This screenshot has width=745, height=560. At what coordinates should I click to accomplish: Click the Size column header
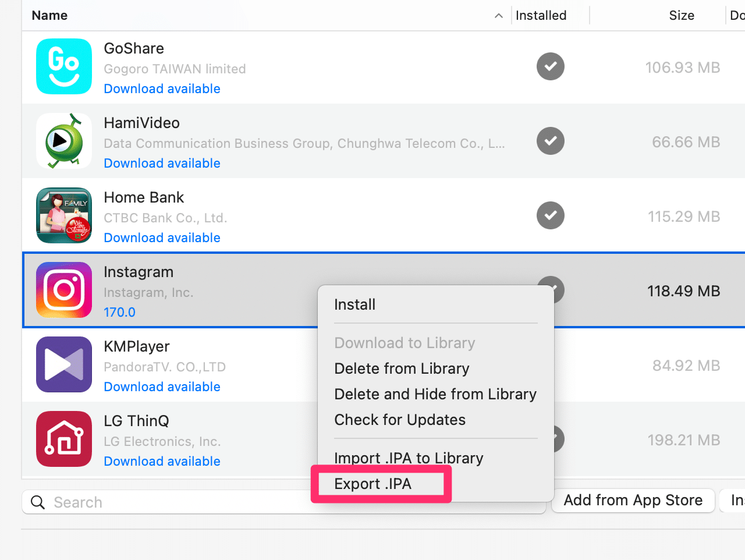tap(682, 16)
